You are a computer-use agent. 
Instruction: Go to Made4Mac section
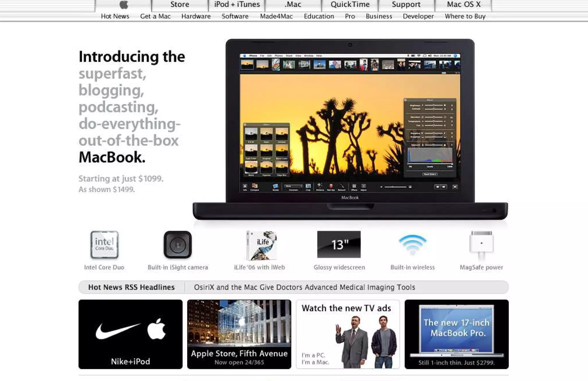pos(276,16)
